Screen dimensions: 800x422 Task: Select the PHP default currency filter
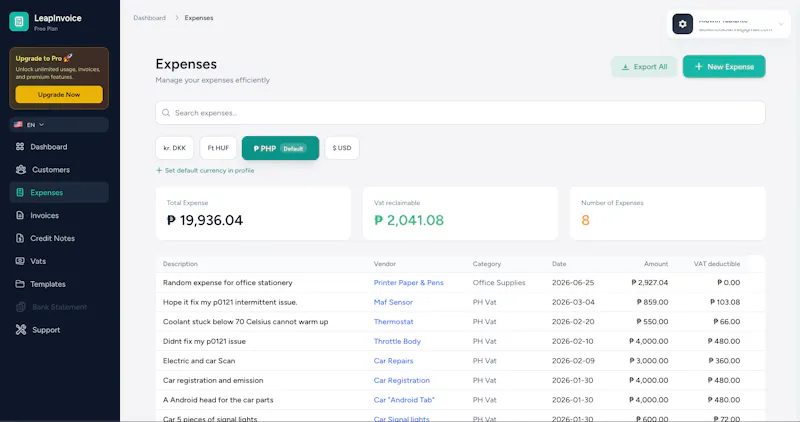click(280, 148)
